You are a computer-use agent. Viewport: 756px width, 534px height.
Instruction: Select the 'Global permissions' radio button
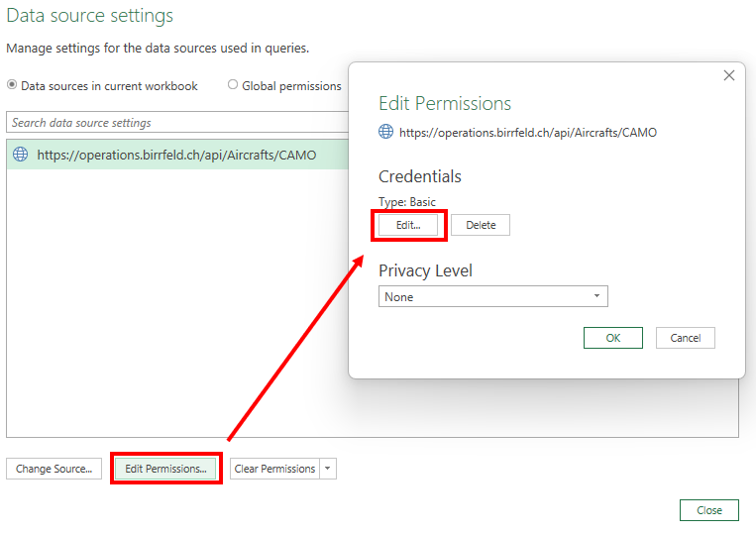click(233, 85)
